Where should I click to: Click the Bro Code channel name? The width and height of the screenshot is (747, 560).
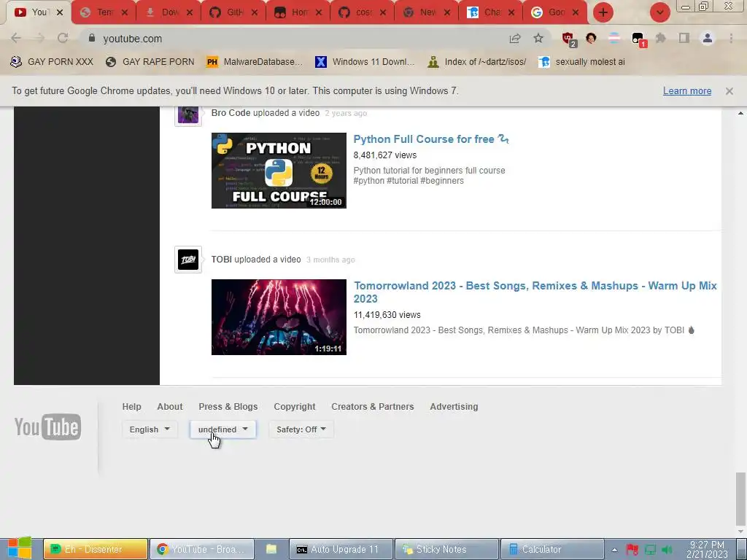tap(231, 113)
